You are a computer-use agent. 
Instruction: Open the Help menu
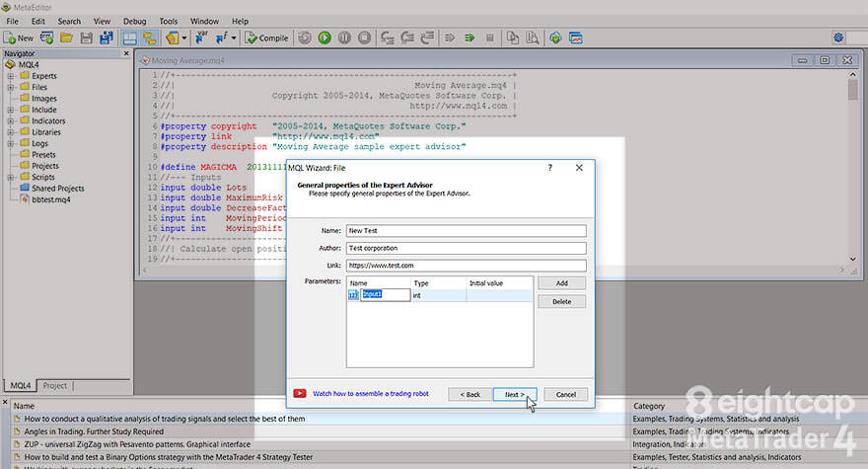coord(240,21)
